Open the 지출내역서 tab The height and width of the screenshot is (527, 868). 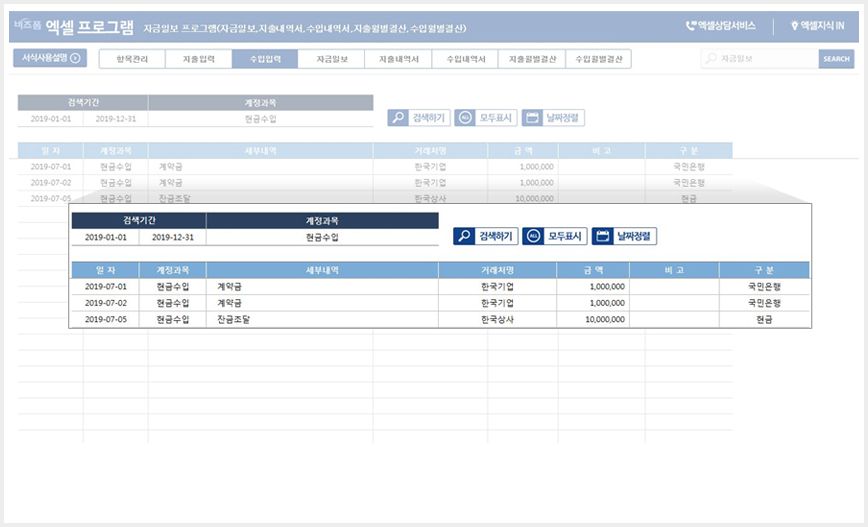[x=398, y=59]
